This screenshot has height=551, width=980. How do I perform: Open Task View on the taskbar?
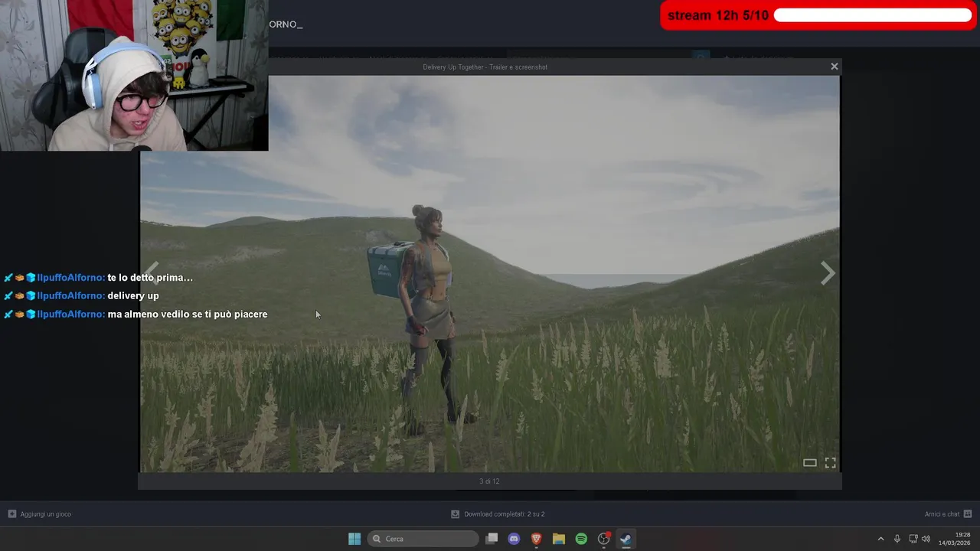click(492, 539)
